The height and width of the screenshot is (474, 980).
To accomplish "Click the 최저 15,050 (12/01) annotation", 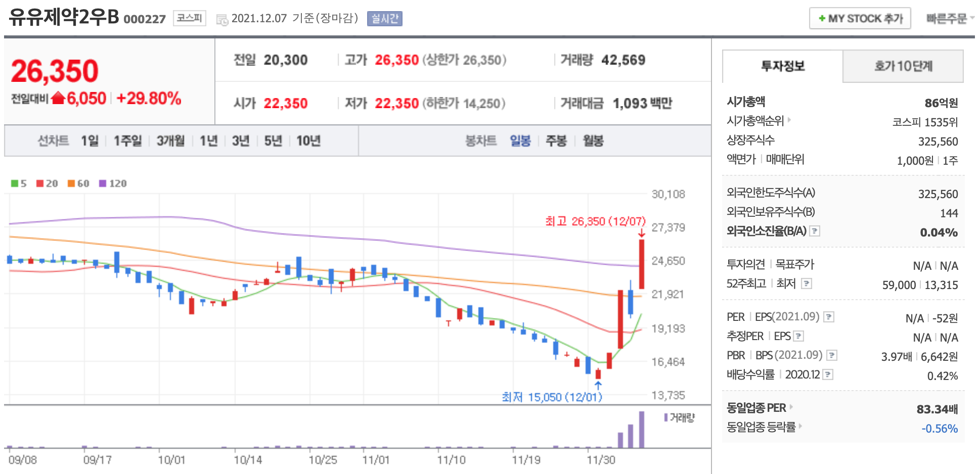I will coord(552,397).
